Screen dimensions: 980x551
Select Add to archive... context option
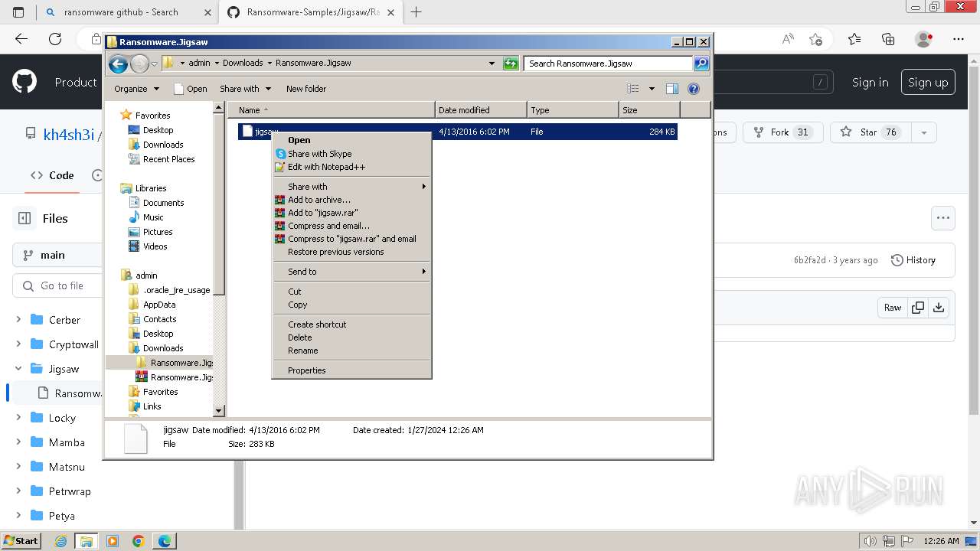tap(352, 200)
